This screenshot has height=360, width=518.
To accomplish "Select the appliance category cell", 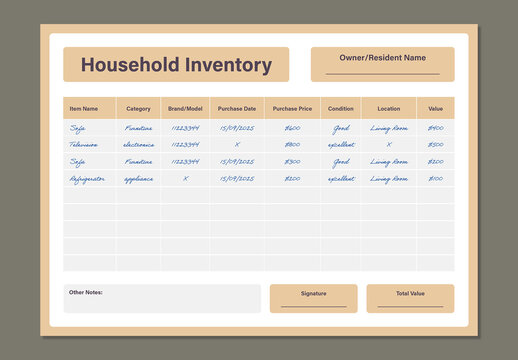I will coord(139,179).
